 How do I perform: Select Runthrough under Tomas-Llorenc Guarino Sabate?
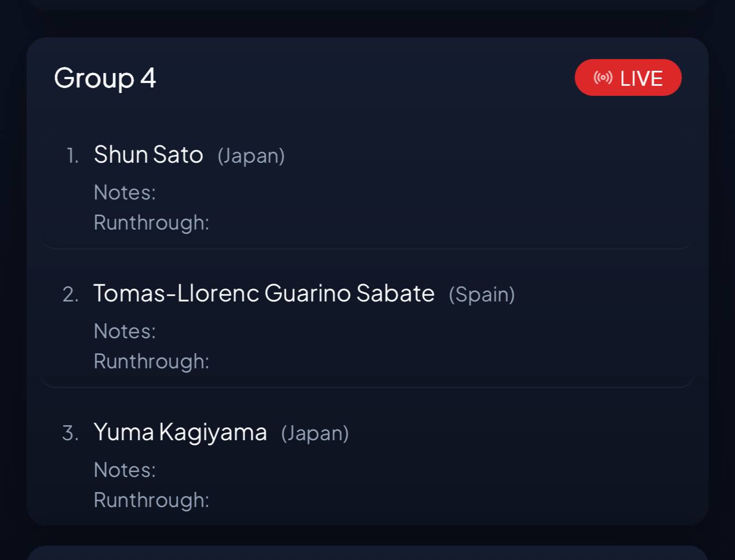click(x=152, y=361)
